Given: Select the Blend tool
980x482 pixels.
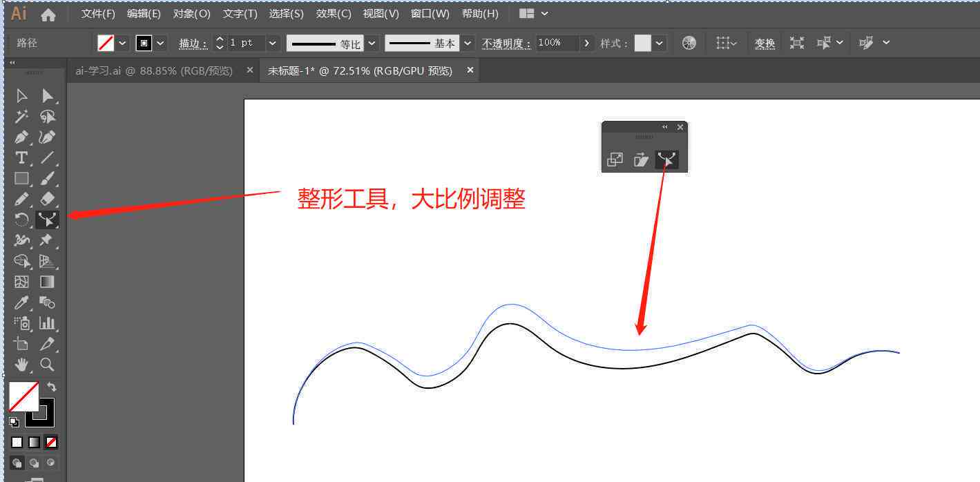Looking at the screenshot, I should (x=47, y=302).
